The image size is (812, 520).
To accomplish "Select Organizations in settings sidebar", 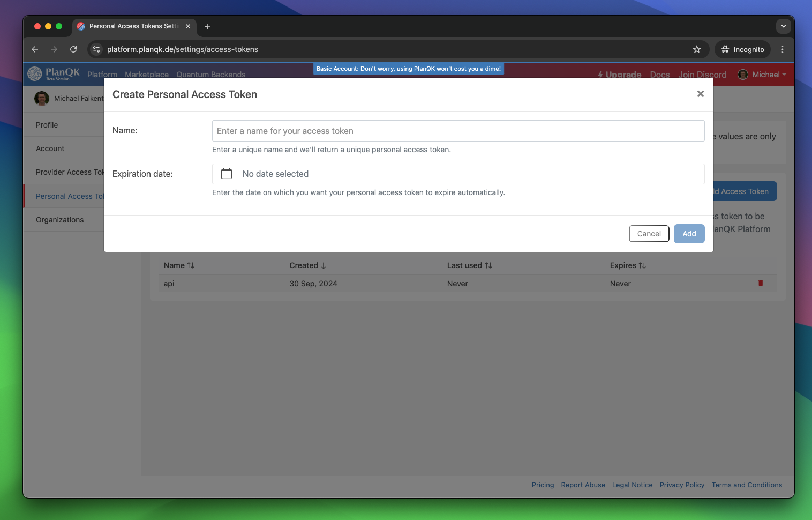I will pyautogui.click(x=60, y=220).
